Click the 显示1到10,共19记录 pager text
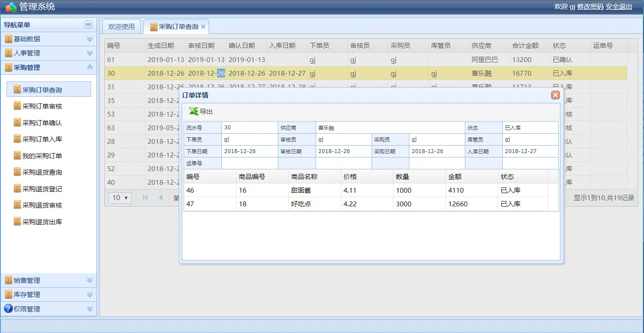644x333 pixels. pyautogui.click(x=604, y=198)
